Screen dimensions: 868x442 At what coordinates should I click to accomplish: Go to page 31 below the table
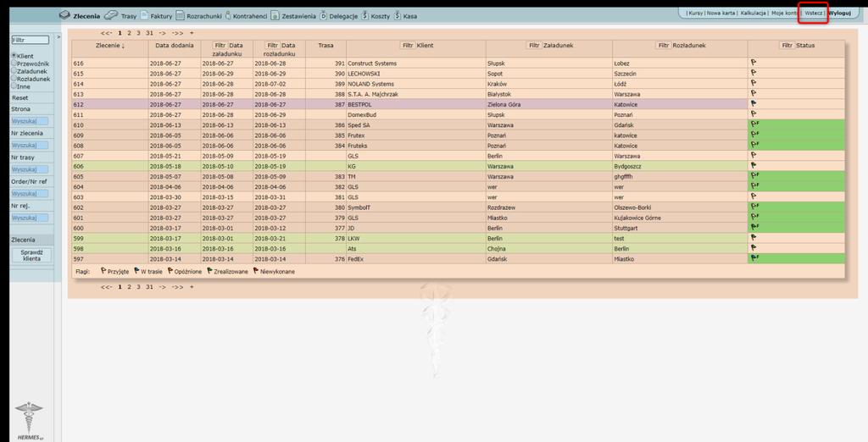click(149, 287)
